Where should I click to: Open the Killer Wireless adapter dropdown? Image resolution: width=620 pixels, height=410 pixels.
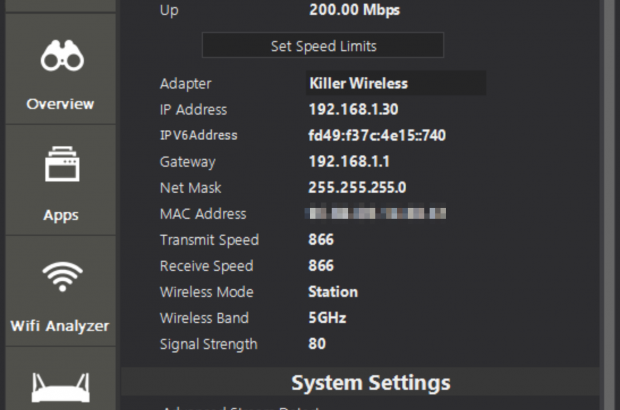[x=395, y=84]
